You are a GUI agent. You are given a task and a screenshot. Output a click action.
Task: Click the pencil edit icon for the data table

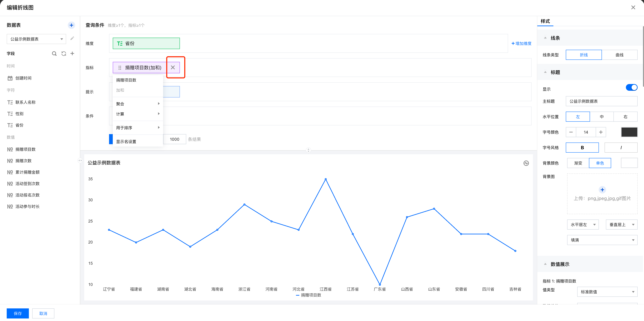coord(72,38)
